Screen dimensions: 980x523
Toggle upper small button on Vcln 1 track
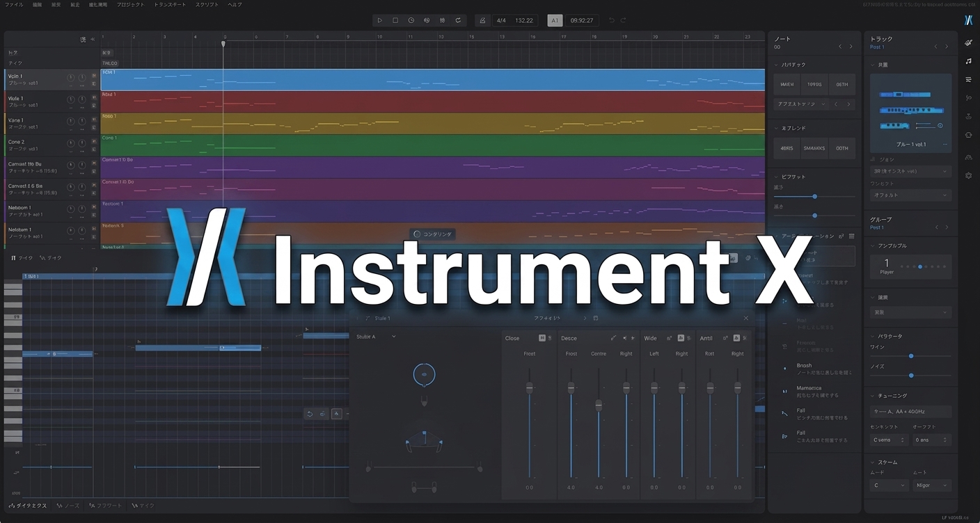point(94,76)
